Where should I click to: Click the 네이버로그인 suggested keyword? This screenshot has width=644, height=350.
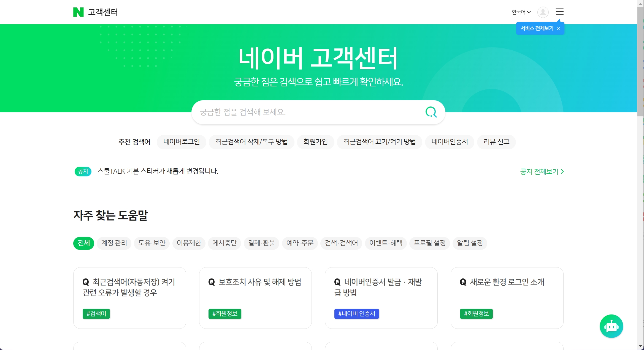[181, 142]
